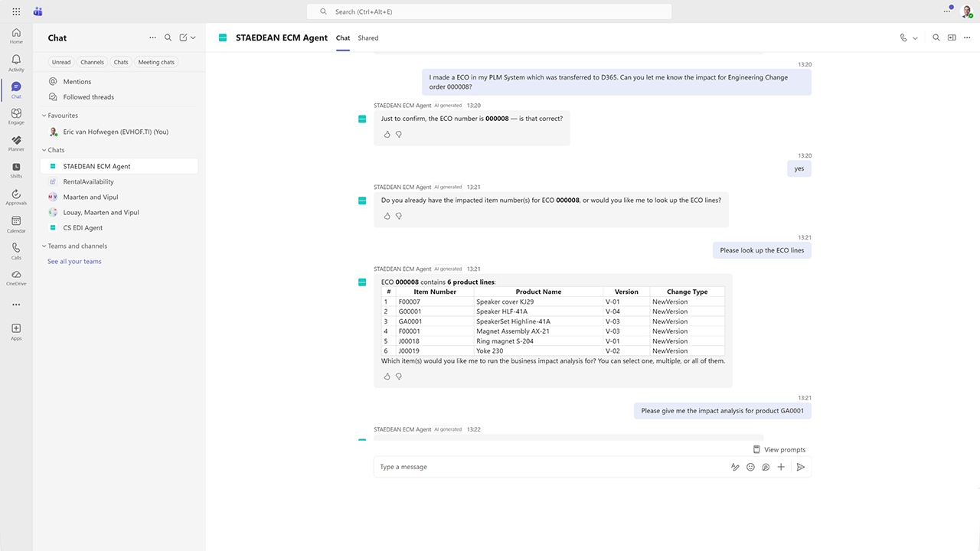Open call options dropdown arrow
980x551 pixels.
(915, 37)
